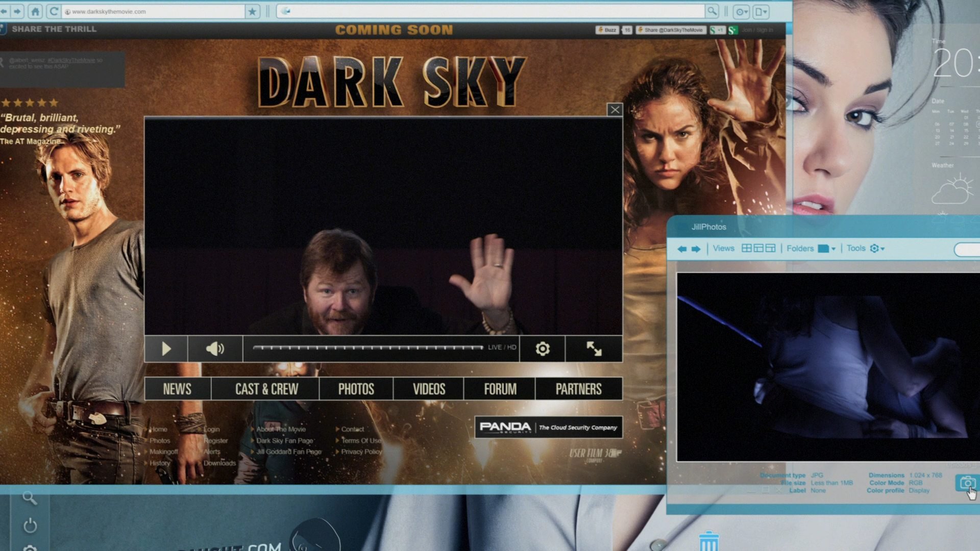Image resolution: width=980 pixels, height=551 pixels.
Task: Switch JillPhotos to grid view
Action: point(746,248)
